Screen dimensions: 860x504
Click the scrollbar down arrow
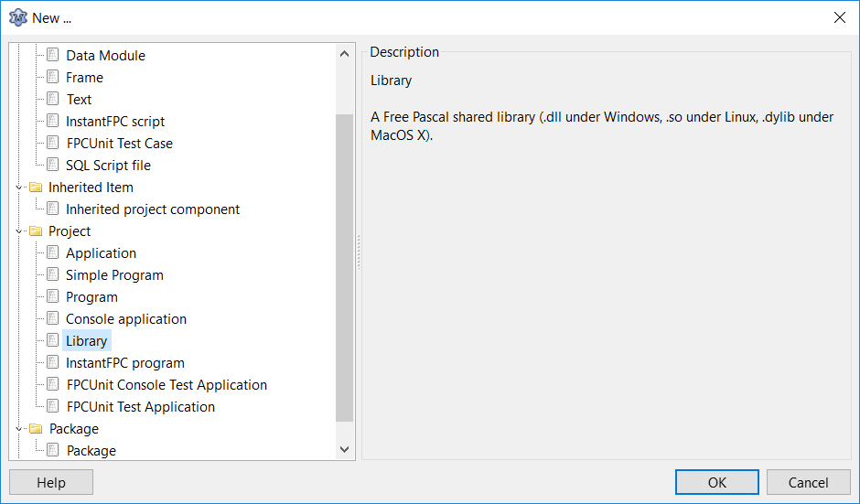coord(344,449)
